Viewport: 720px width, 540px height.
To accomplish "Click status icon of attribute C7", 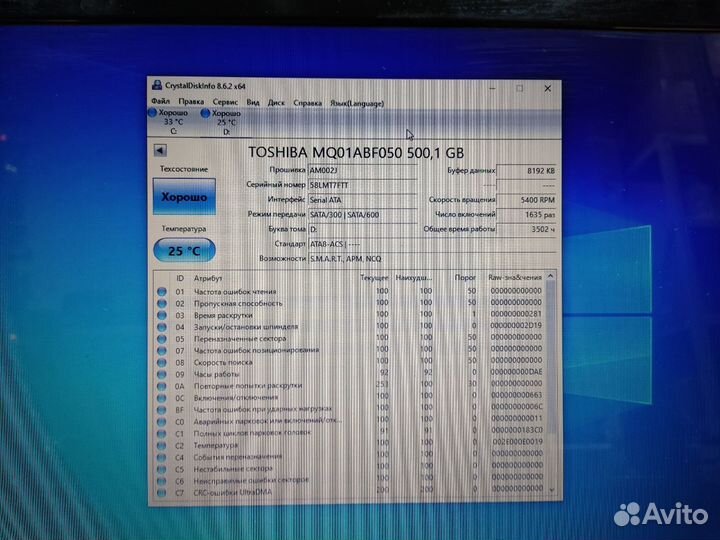I will click(x=162, y=493).
